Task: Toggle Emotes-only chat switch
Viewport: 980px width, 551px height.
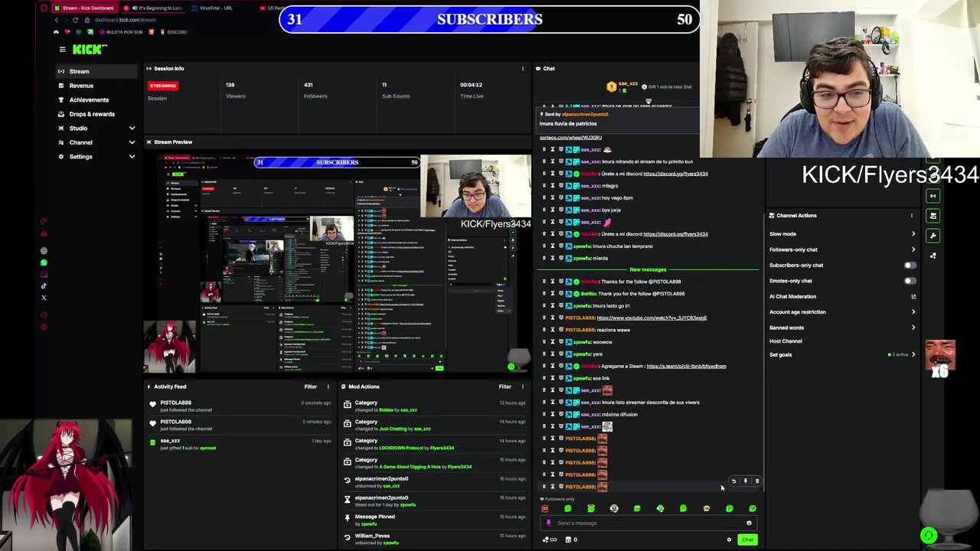Action: click(909, 281)
